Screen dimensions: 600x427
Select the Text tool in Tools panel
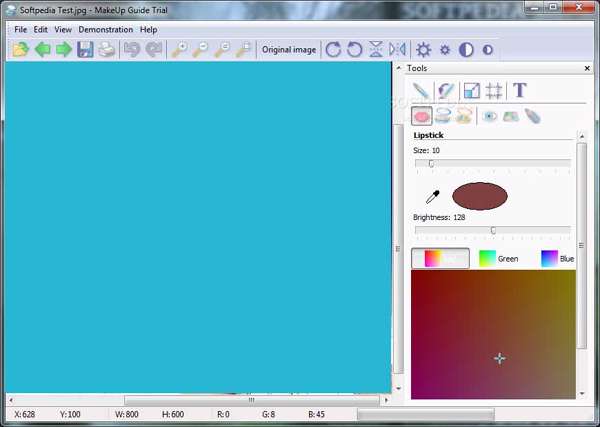pyautogui.click(x=520, y=91)
